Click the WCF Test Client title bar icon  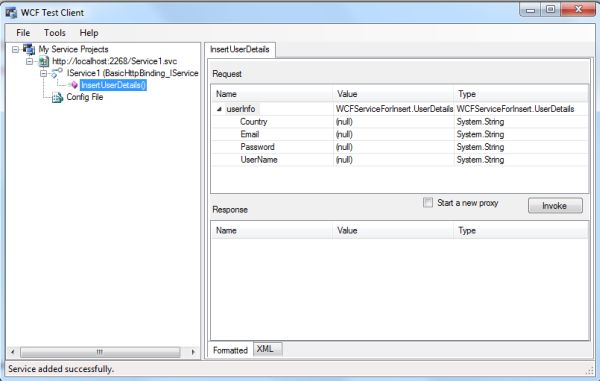[11, 13]
